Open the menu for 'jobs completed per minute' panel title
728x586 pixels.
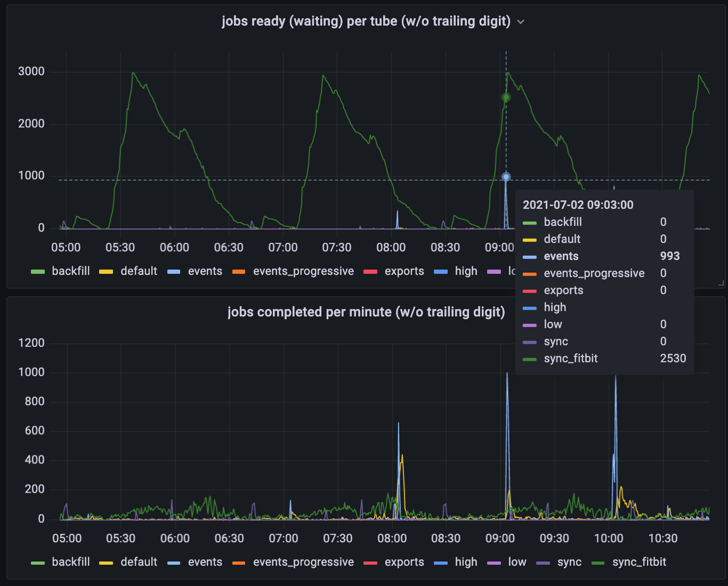[367, 312]
